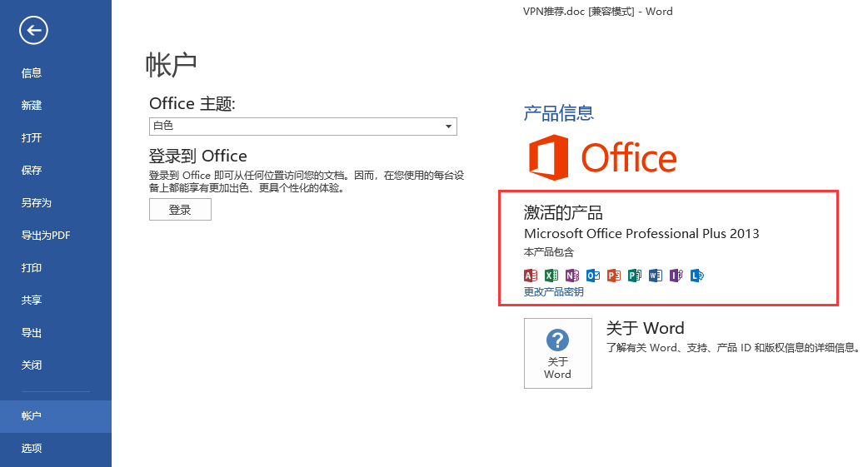Open the Office 主题 dropdown showing 白色
The height and width of the screenshot is (467, 868).
click(303, 127)
